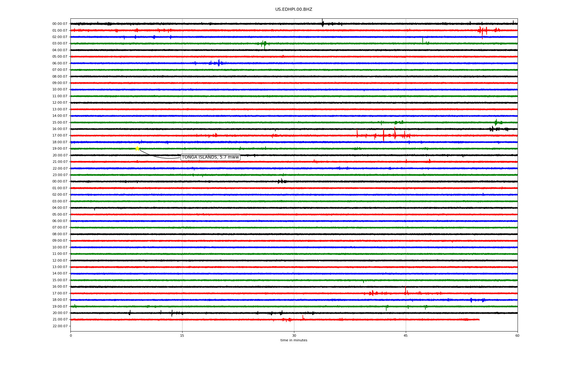Click the TONGA ISLANDS, 5.7 mww annotation box
Screen dimensions: 588x368
point(210,157)
